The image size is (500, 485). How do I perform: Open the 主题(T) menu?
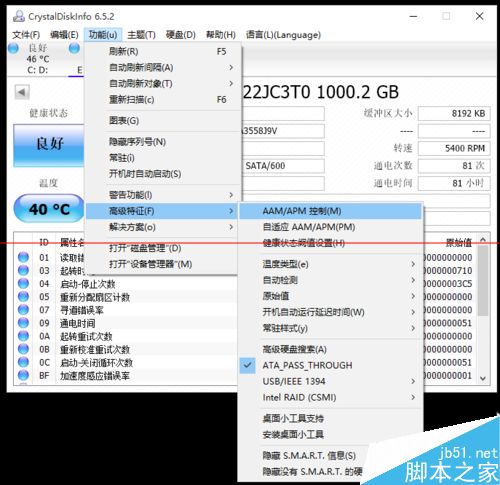pos(141,35)
